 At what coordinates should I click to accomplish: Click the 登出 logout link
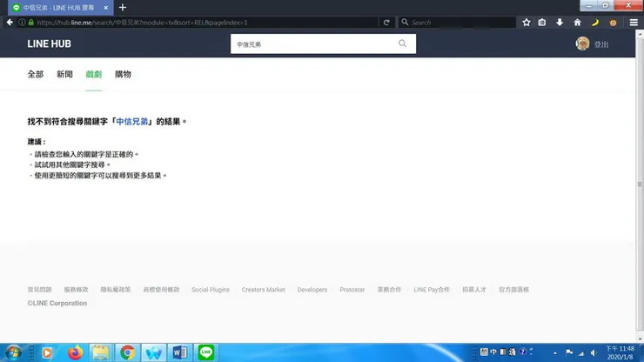(601, 44)
